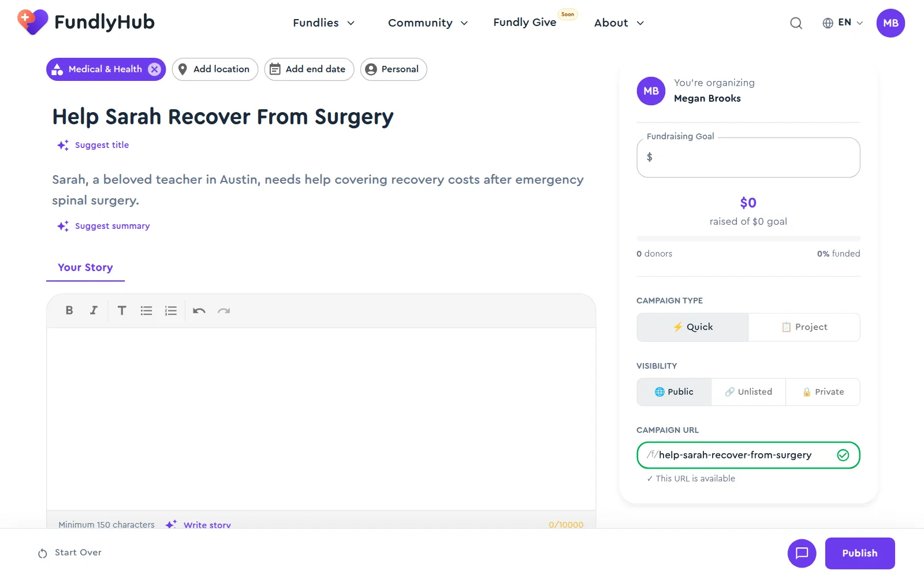Toggle italic formatting in story editor
The image size is (924, 578).
click(94, 310)
